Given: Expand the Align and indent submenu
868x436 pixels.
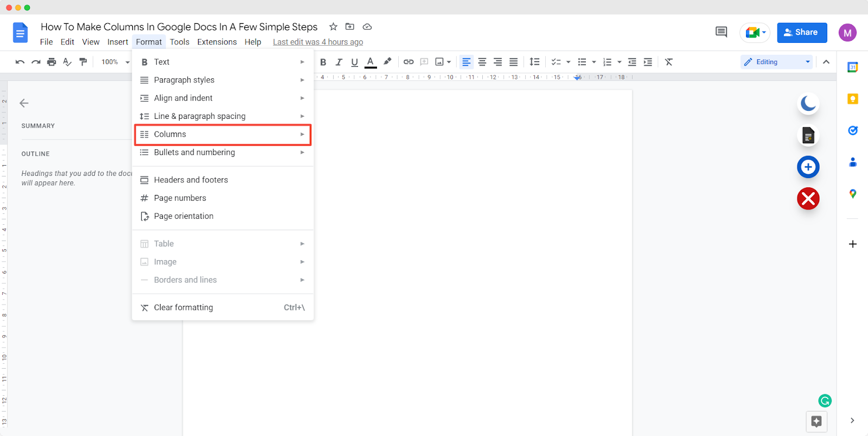Looking at the screenshot, I should point(222,98).
